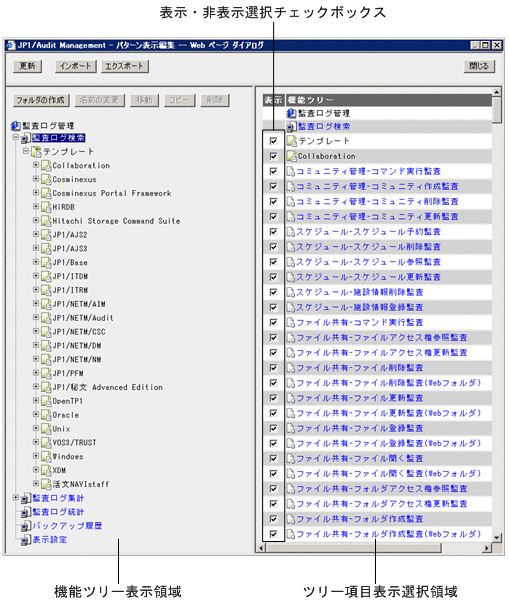Click the vertical scrollbar up arrow

tap(496, 92)
